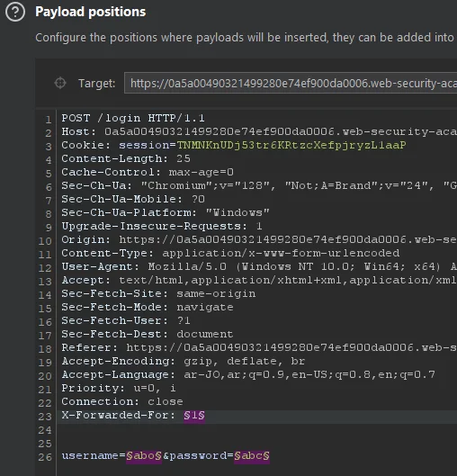The width and height of the screenshot is (457, 476).
Task: Click the 'Sec-Ch-Ua-Mobile: ?0' line
Action: [133, 199]
